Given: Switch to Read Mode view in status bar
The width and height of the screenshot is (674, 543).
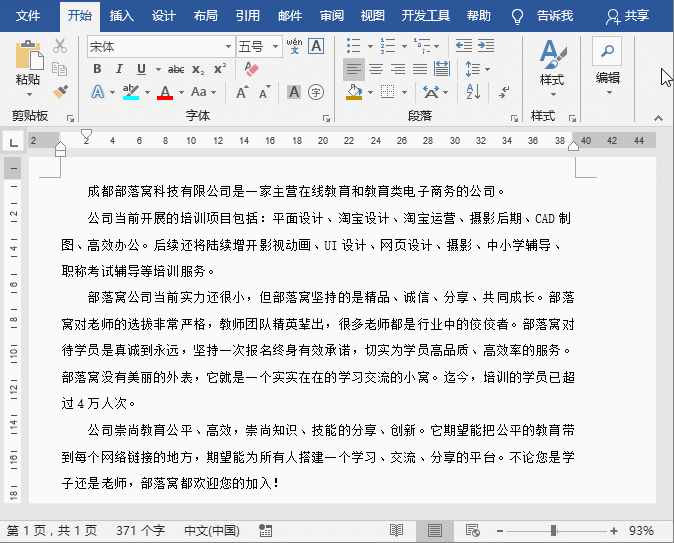Looking at the screenshot, I should coord(397,530).
